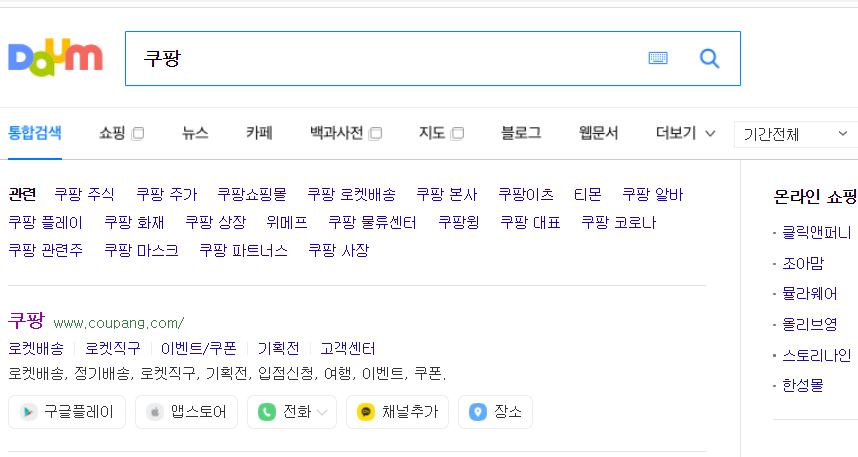Viewport: 858px width, 457px height.
Task: Expand the 전화 button's dropdown arrow
Action: (322, 412)
